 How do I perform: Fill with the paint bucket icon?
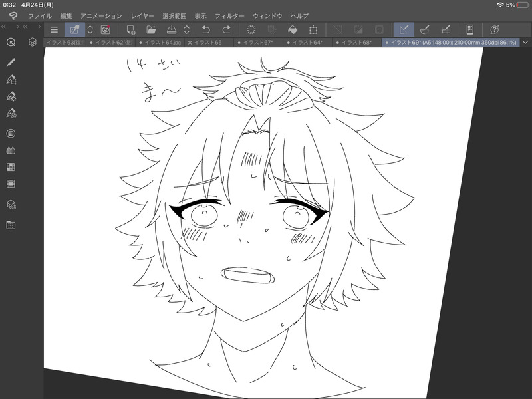tap(293, 30)
